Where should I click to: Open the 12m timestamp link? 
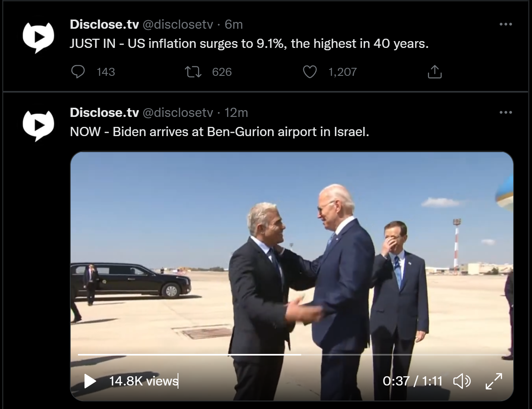[236, 113]
